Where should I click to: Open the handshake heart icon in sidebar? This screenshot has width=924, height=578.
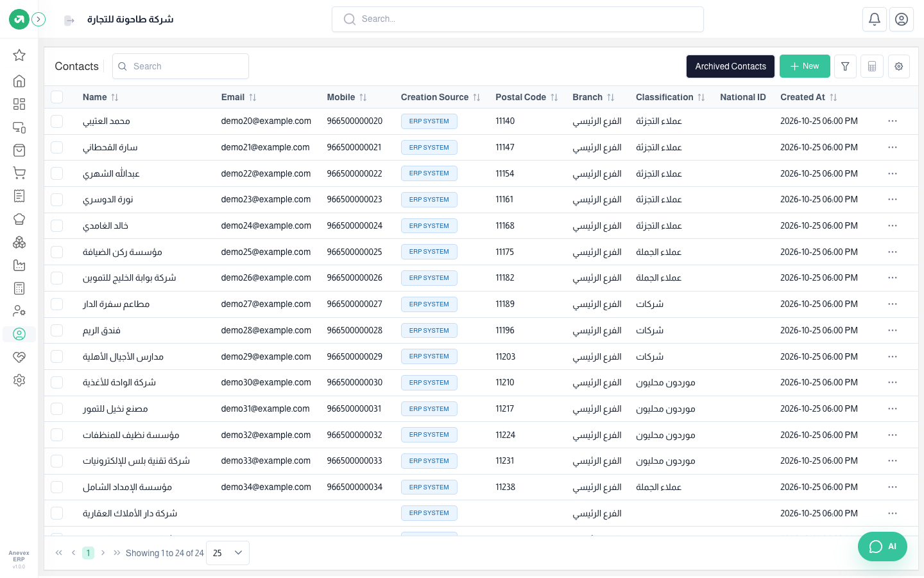click(x=19, y=357)
